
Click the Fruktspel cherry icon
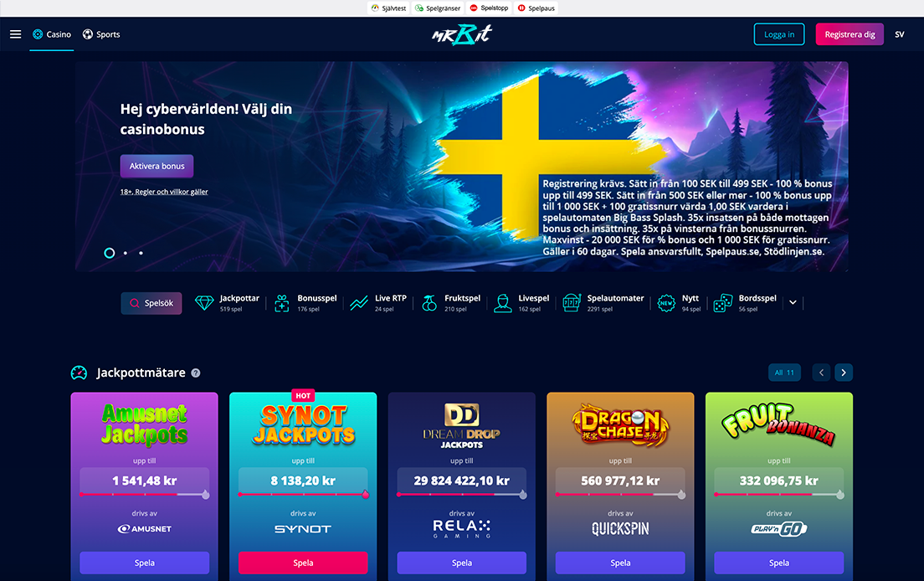pyautogui.click(x=429, y=303)
